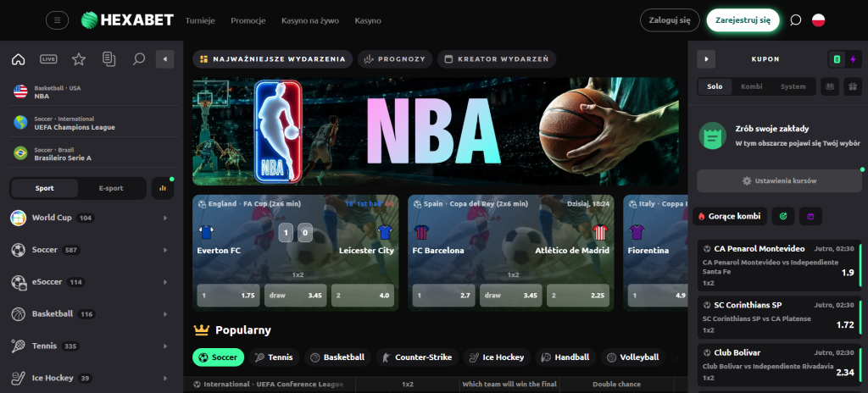Open Kasyno na żywo menu item
Screen dimensions: 868x393
point(310,20)
